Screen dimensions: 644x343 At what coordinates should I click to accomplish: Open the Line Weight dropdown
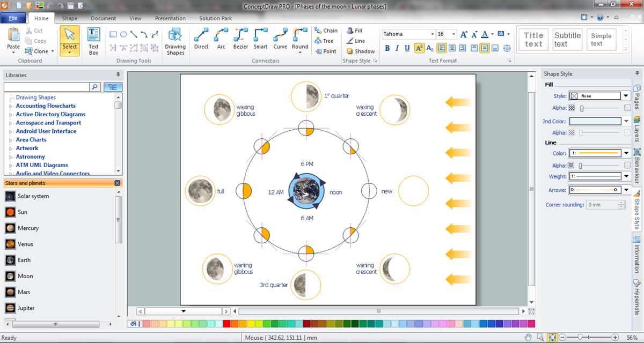(626, 176)
